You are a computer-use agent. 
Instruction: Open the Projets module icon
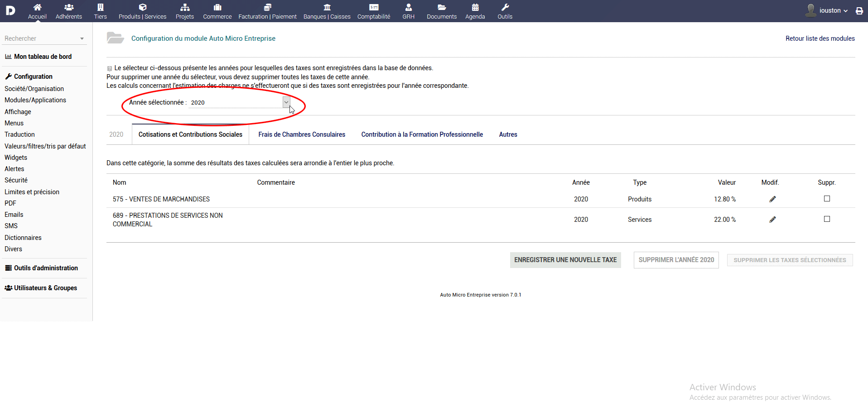click(x=184, y=8)
